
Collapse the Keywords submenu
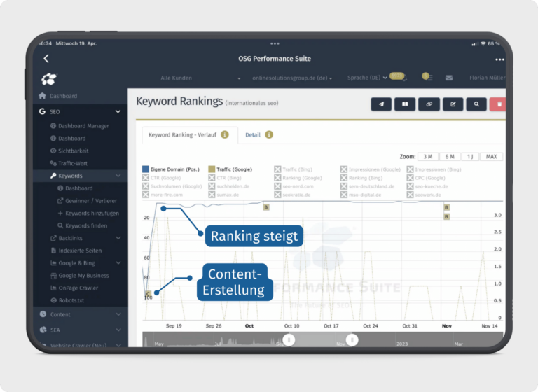[118, 176]
